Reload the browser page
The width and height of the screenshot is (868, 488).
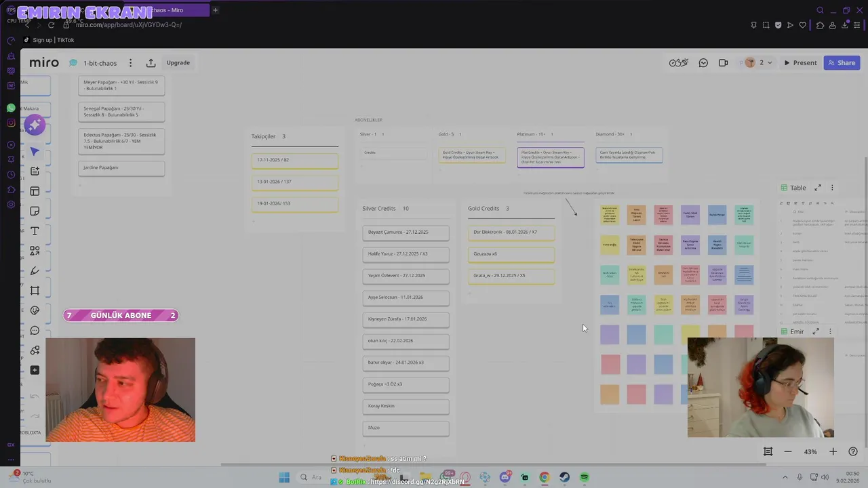coord(51,25)
